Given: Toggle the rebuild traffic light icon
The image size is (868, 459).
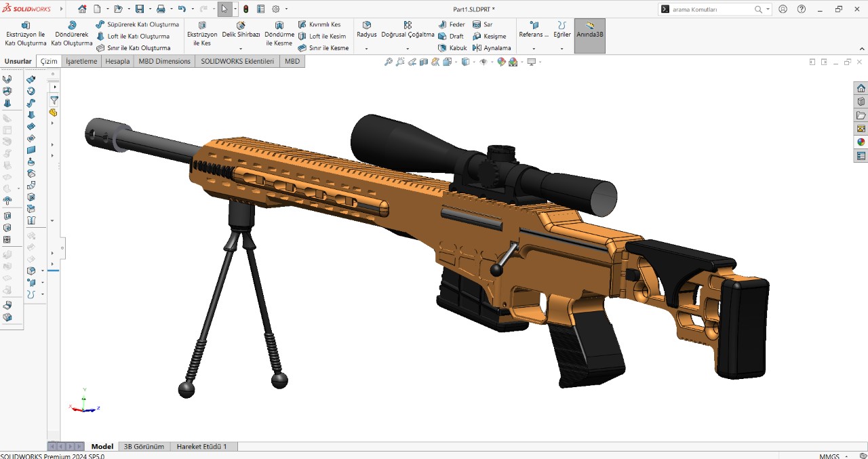Looking at the screenshot, I should coord(245,9).
